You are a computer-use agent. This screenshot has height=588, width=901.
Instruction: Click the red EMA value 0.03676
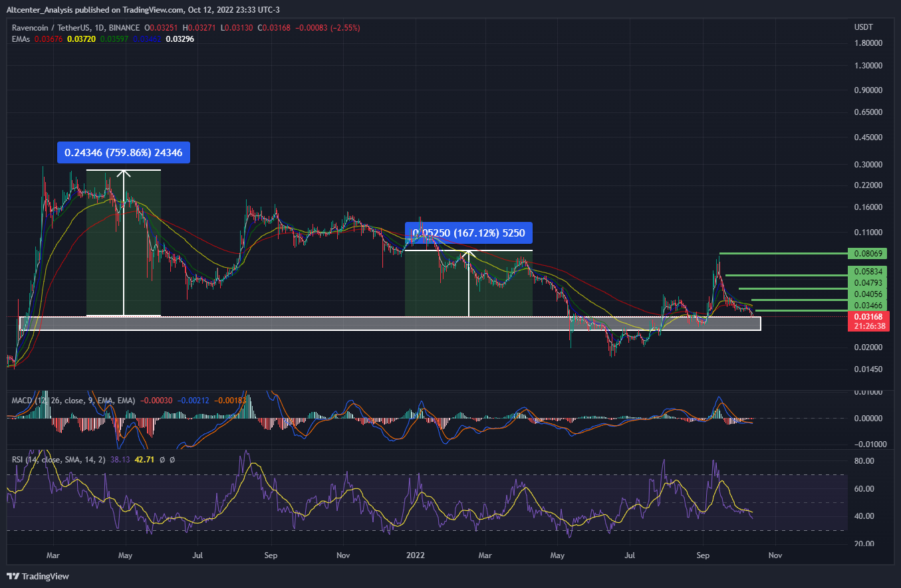[x=50, y=39]
